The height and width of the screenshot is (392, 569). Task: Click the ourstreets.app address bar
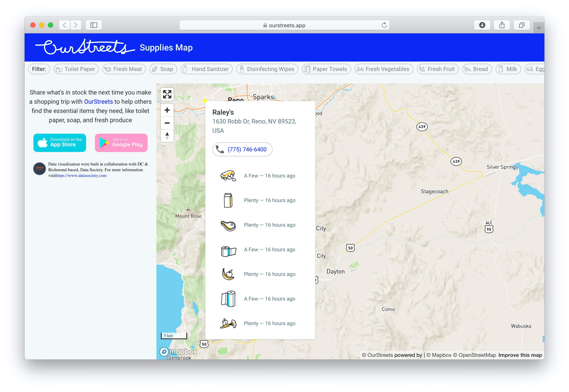pos(284,25)
